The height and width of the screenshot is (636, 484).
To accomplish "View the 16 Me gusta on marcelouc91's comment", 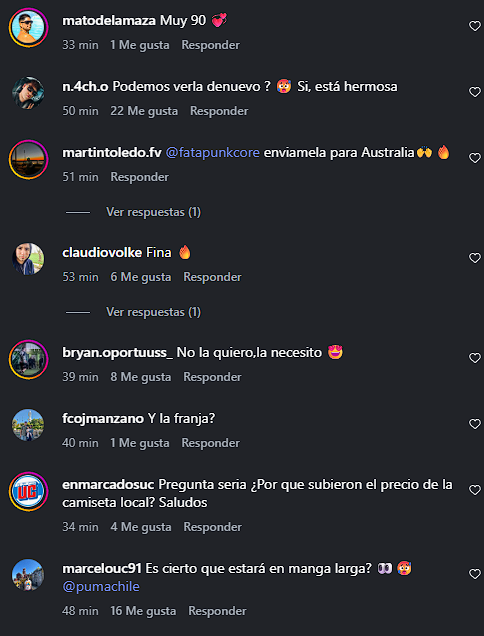I will (x=143, y=611).
